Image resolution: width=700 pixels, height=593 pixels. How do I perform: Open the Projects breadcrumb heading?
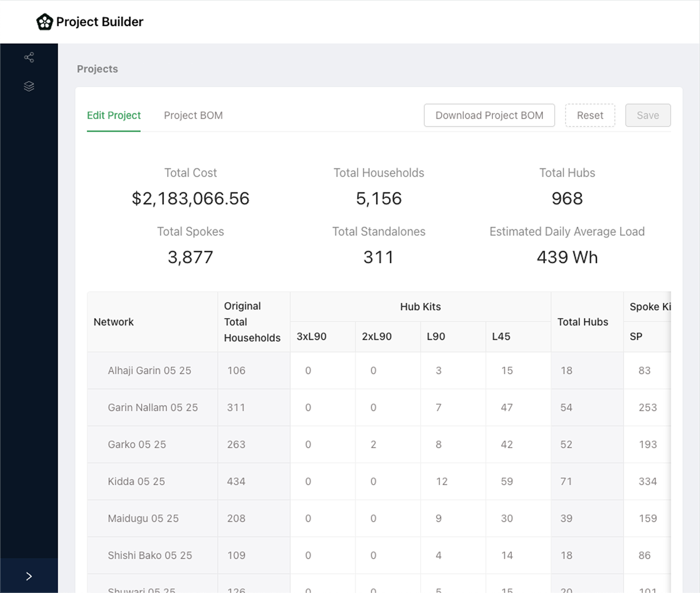pyautogui.click(x=97, y=69)
